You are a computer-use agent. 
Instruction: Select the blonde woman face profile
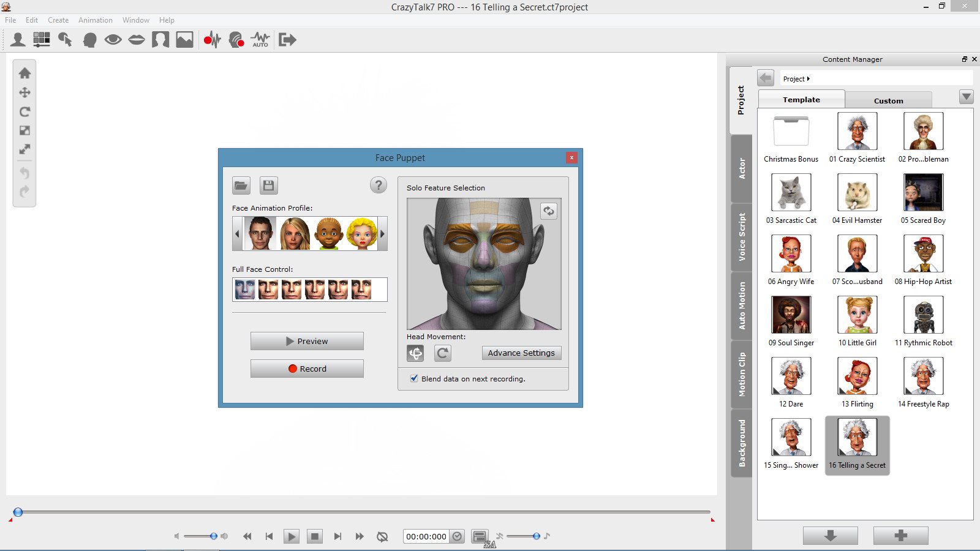[295, 233]
